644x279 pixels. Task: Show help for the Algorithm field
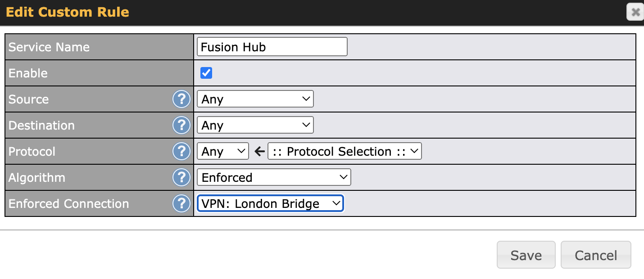(181, 178)
